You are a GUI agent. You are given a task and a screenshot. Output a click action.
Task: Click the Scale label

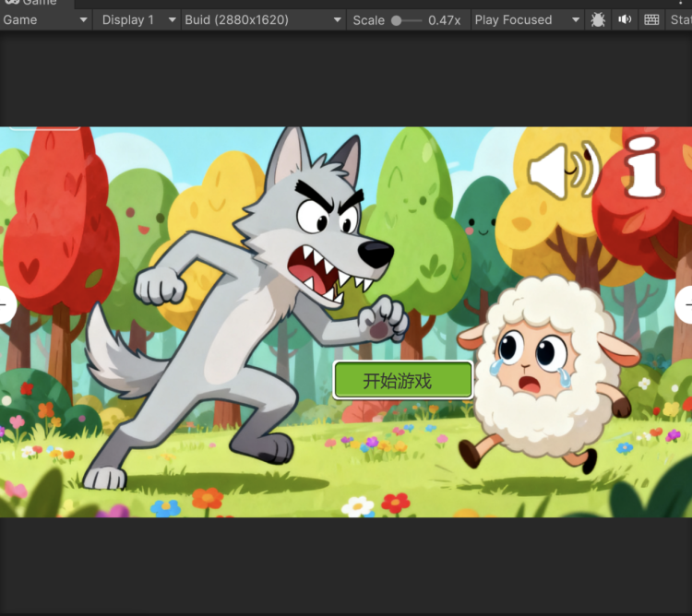click(x=368, y=19)
